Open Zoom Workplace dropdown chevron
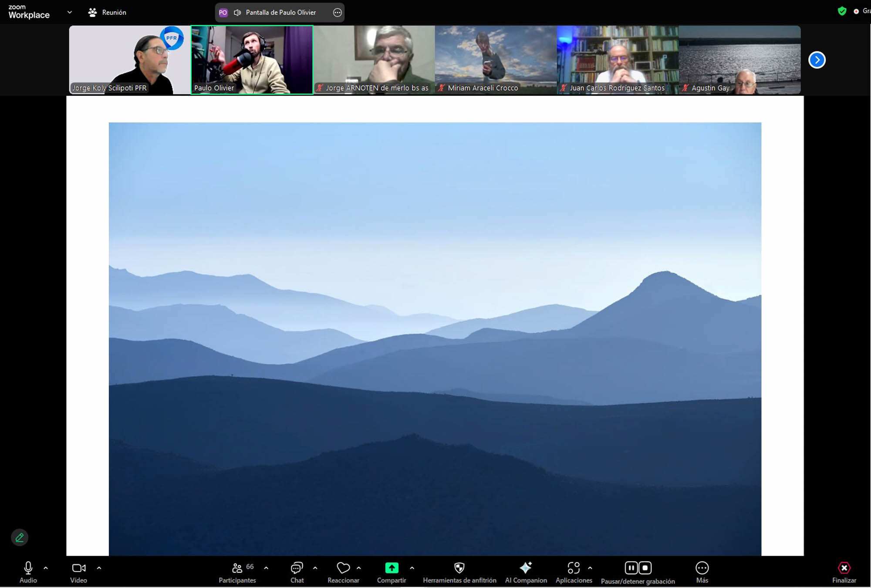The image size is (871, 588). [x=70, y=12]
